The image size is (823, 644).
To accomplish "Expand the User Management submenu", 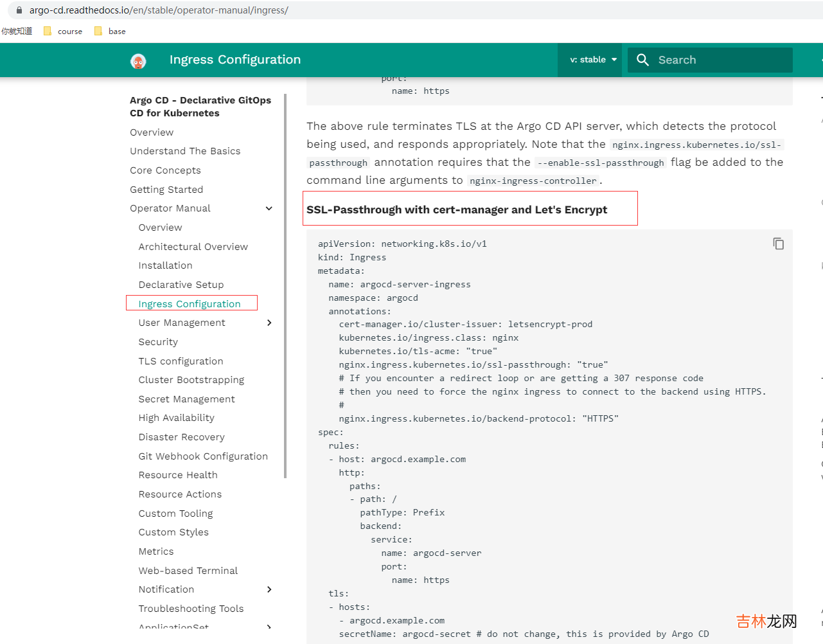I will (269, 323).
